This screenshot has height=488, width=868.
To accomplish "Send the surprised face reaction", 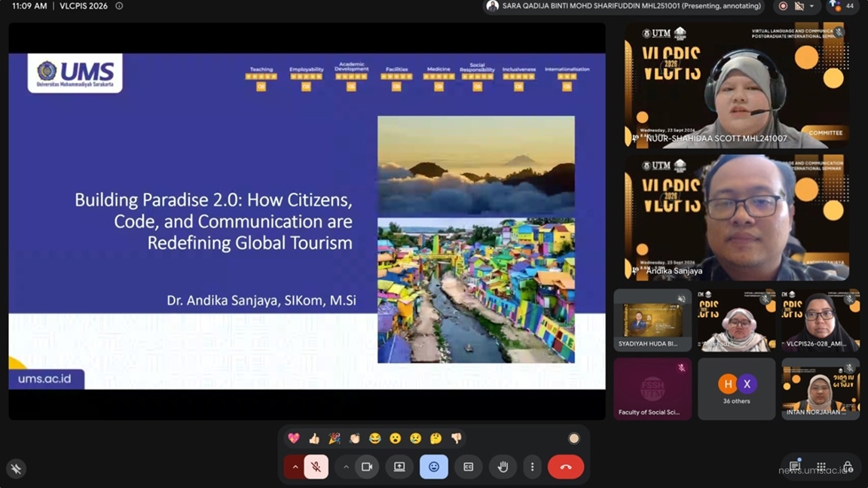I will [396, 438].
